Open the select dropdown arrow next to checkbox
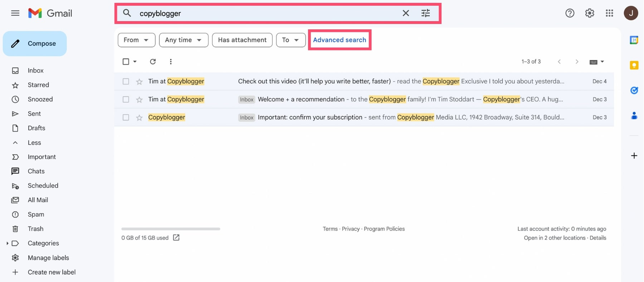Image resolution: width=644 pixels, height=282 pixels. coord(135,62)
